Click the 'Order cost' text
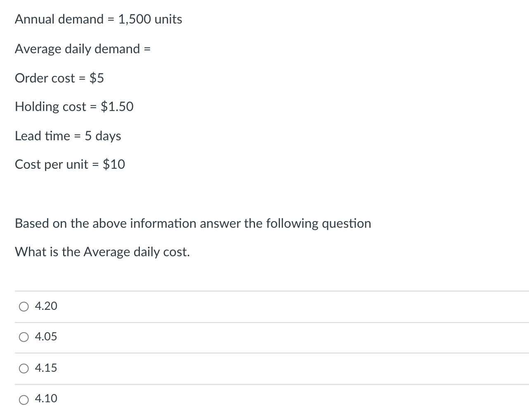Image resolution: width=529 pixels, height=420 pixels. click(x=45, y=78)
